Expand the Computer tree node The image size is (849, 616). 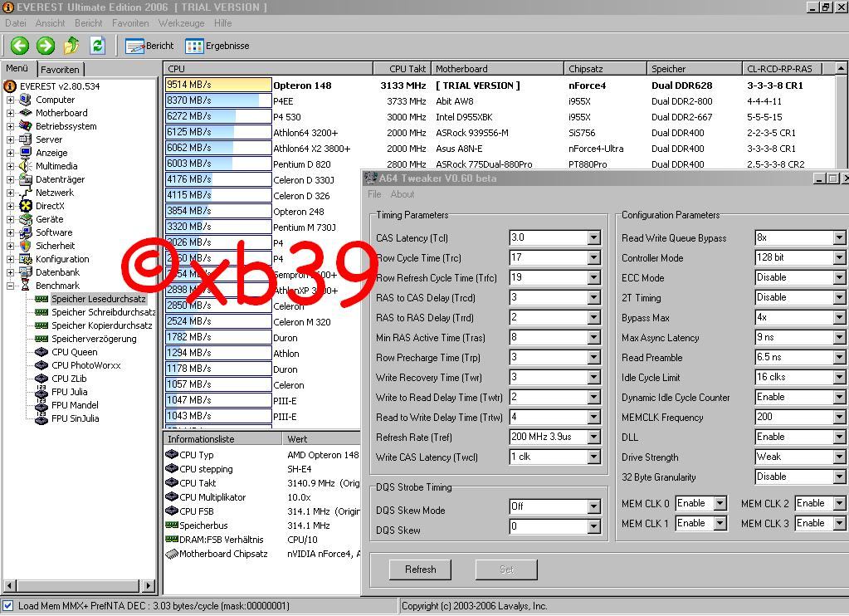10,100
